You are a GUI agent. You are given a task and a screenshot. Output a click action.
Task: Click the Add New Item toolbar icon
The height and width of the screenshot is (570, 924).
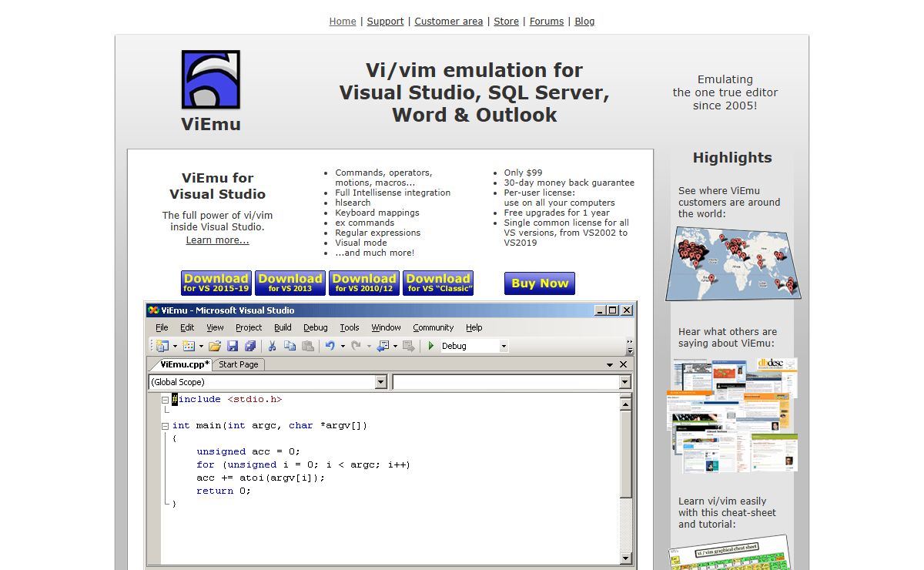pos(189,347)
